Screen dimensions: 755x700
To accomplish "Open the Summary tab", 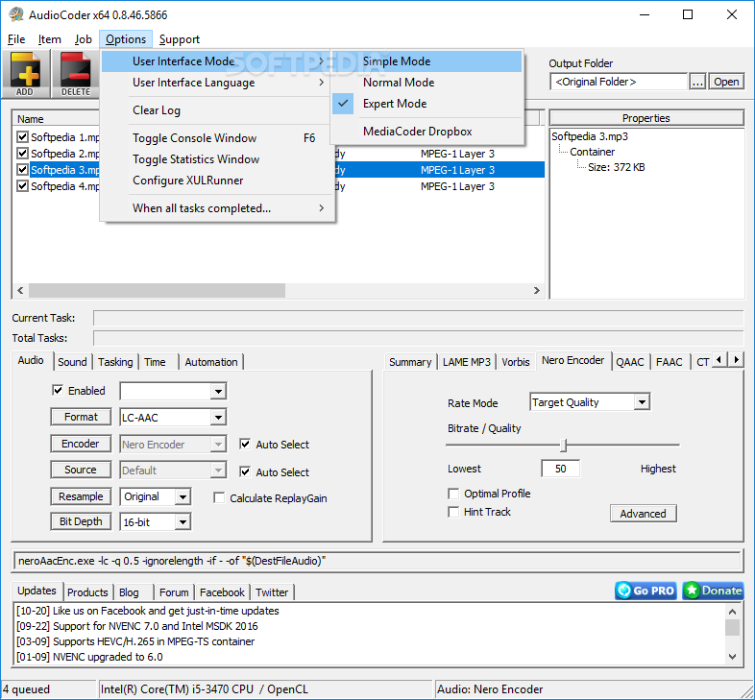I will tap(410, 362).
